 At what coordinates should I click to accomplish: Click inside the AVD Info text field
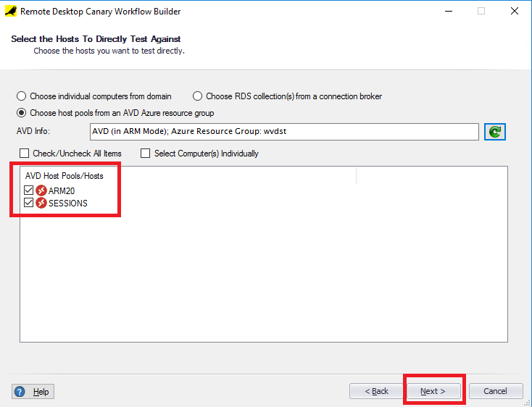[284, 132]
